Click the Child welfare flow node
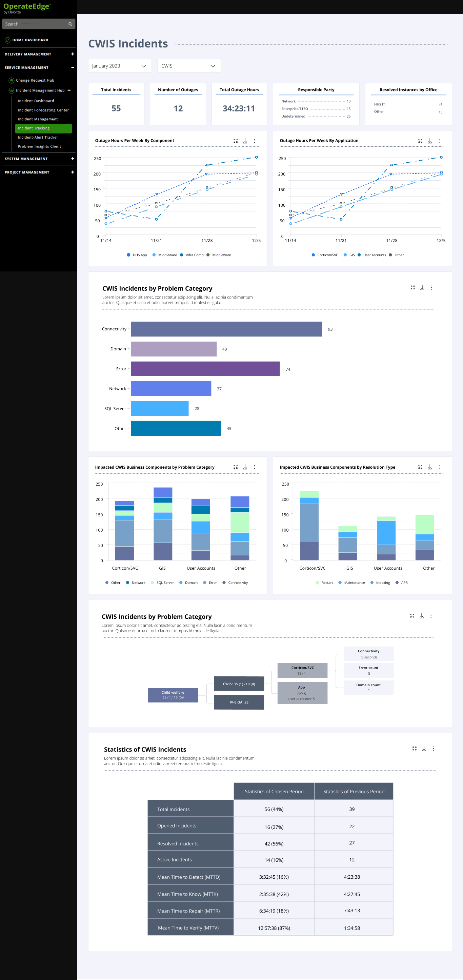Screen dimensions: 463x980 (173, 695)
